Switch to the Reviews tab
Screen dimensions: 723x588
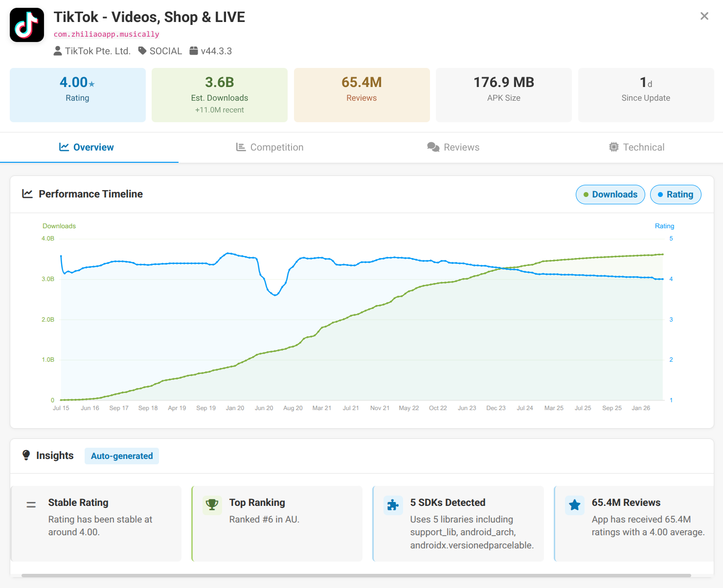point(453,147)
